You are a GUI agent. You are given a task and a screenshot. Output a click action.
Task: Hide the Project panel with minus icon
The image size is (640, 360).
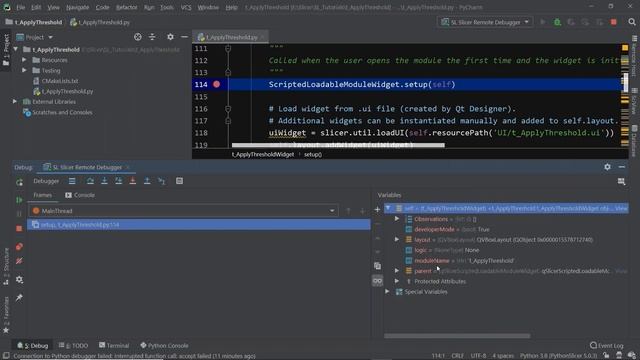[184, 37]
